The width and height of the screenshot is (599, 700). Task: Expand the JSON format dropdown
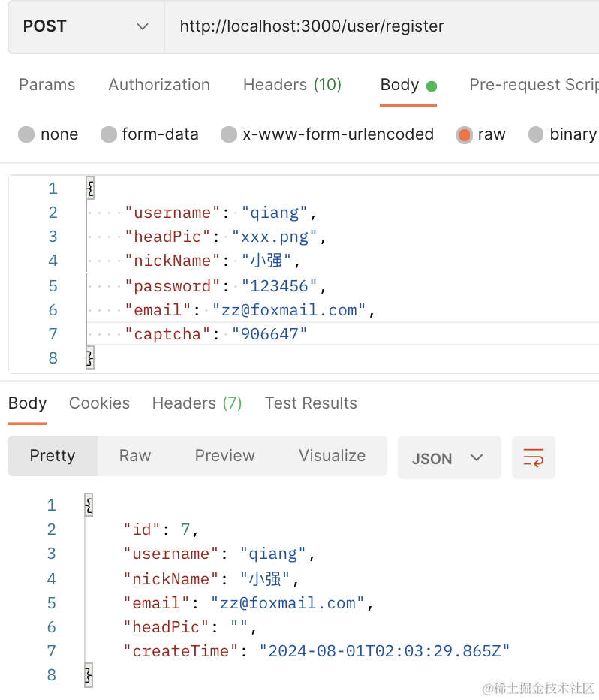click(448, 458)
